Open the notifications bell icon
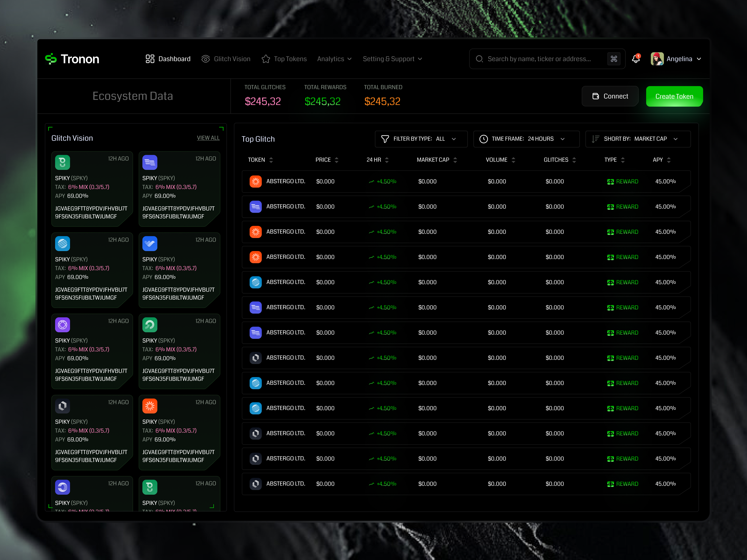 636,59
